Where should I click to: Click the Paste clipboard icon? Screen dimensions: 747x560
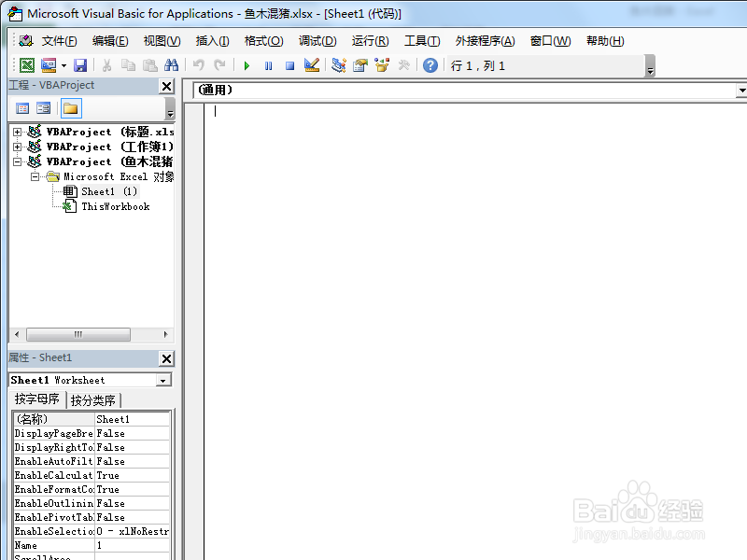150,64
